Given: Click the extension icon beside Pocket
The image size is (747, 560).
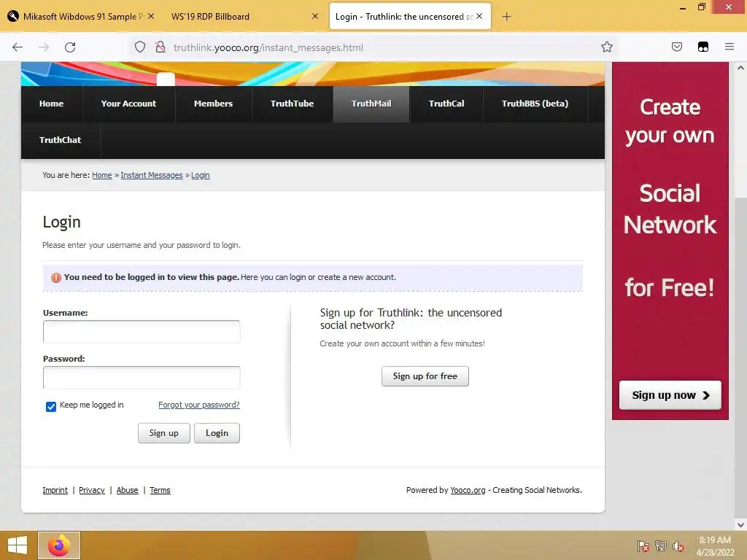Looking at the screenshot, I should [703, 47].
